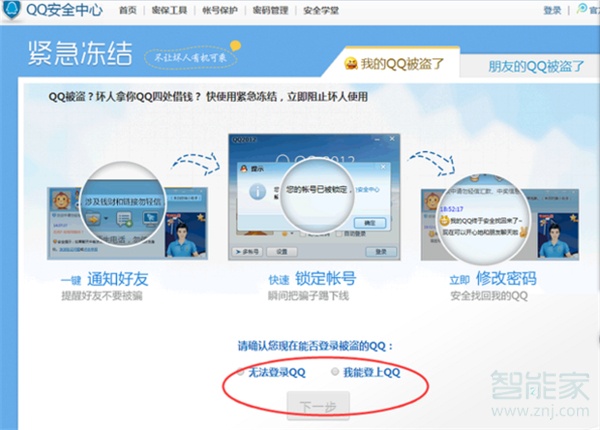600x430 pixels.
Task: Open the 首页 navigation item
Action: tap(128, 10)
